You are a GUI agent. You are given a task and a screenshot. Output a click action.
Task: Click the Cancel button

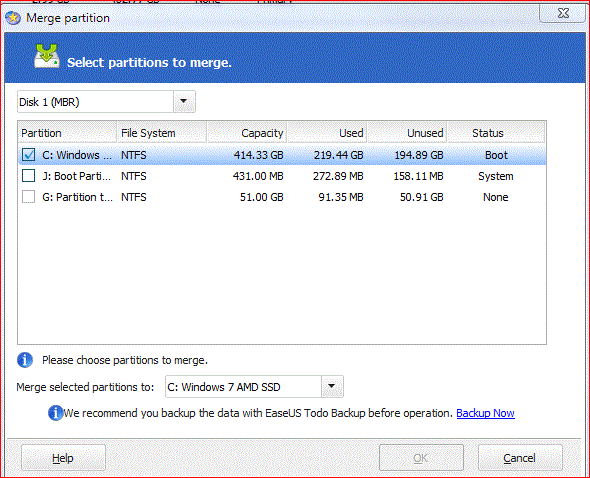[520, 458]
